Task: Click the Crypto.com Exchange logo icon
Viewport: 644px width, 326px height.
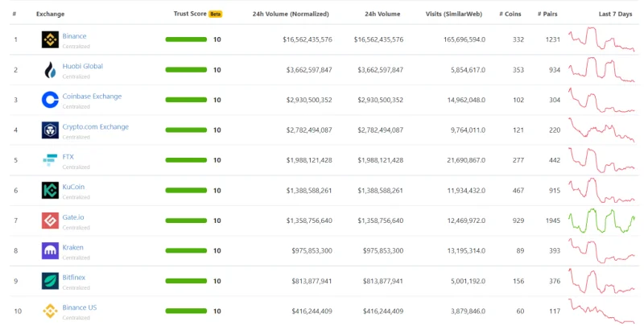Action: click(50, 130)
